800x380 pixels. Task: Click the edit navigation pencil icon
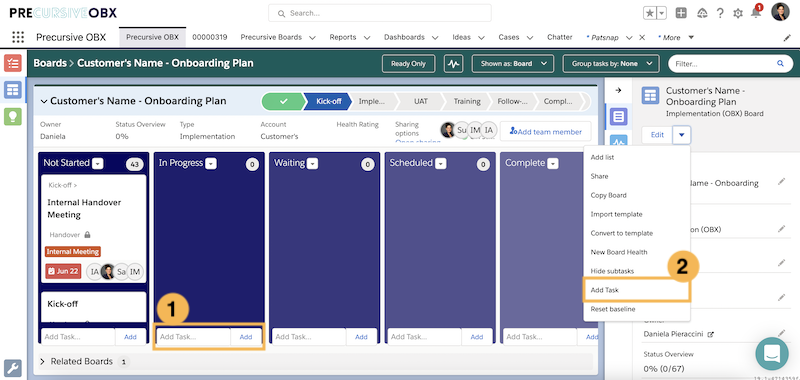point(787,37)
